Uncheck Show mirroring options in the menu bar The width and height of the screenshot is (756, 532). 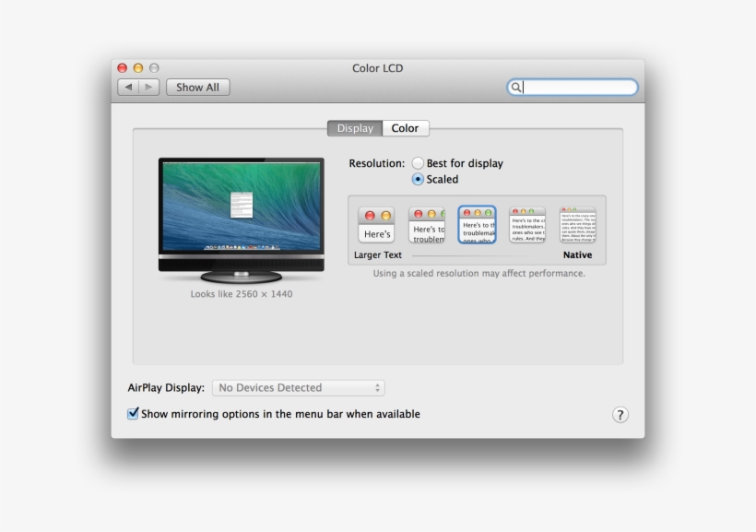click(132, 414)
